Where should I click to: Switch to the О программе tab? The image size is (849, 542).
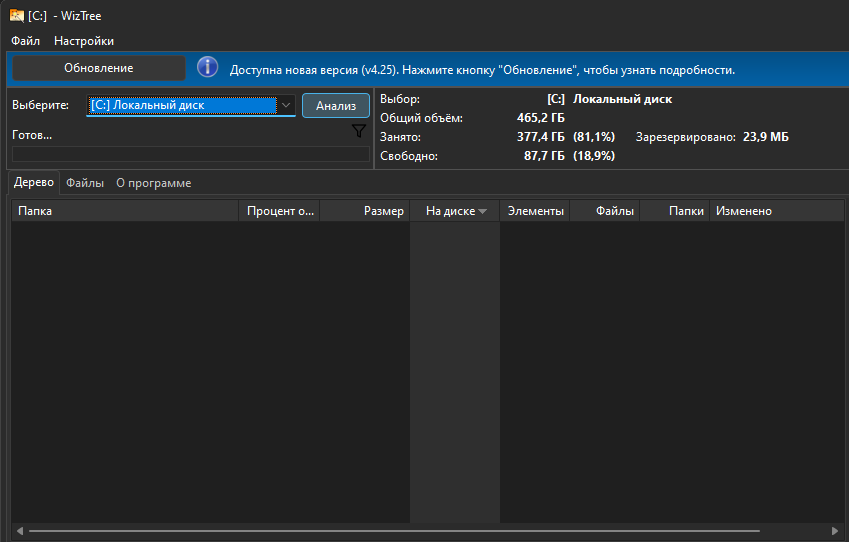(x=153, y=183)
